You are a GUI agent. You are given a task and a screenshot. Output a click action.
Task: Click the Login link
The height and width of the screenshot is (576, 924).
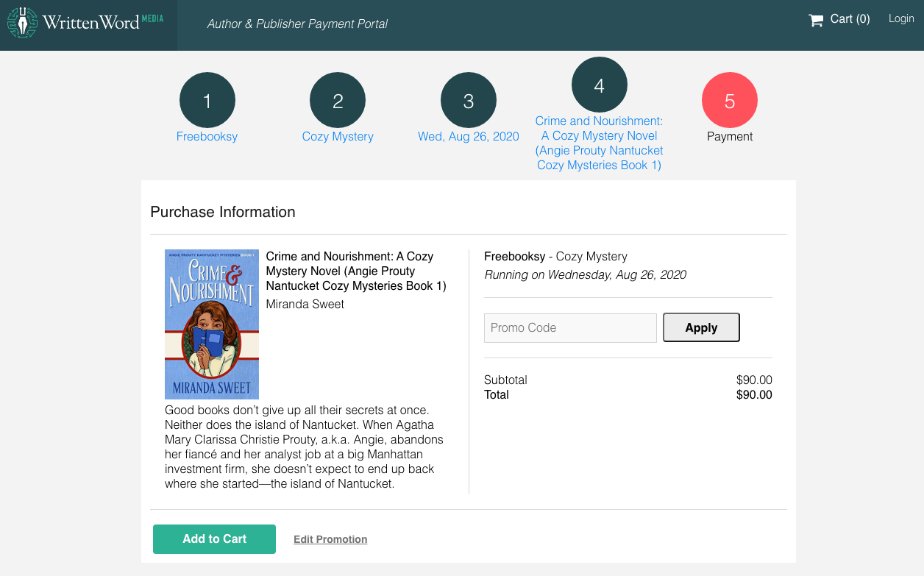(x=900, y=18)
